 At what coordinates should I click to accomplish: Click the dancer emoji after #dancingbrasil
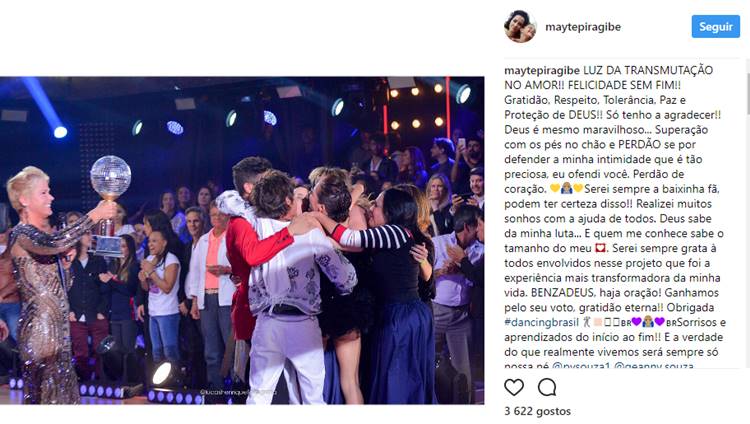(x=587, y=322)
